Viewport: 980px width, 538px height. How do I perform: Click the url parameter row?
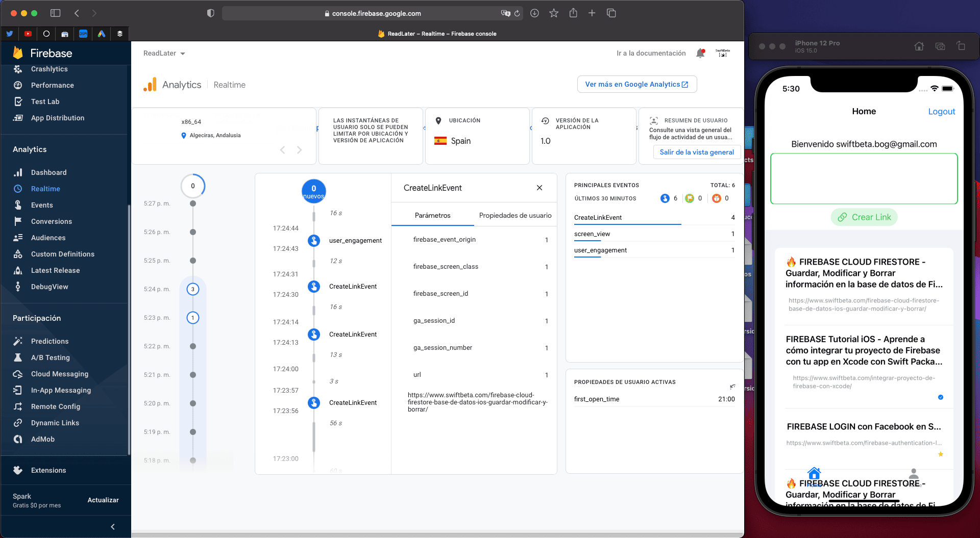point(480,375)
